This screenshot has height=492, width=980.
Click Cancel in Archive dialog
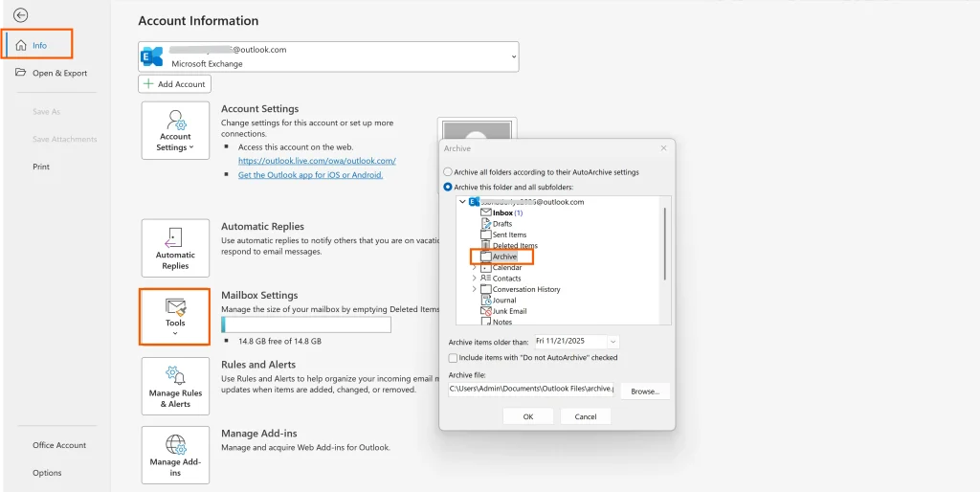586,416
